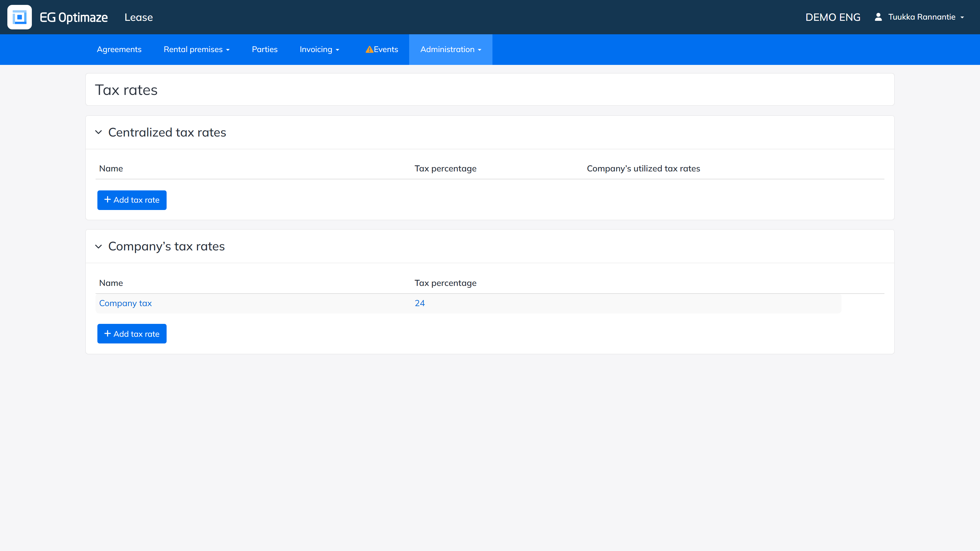Image resolution: width=980 pixels, height=551 pixels.
Task: Collapse the Company's tax rates section
Action: [99, 246]
